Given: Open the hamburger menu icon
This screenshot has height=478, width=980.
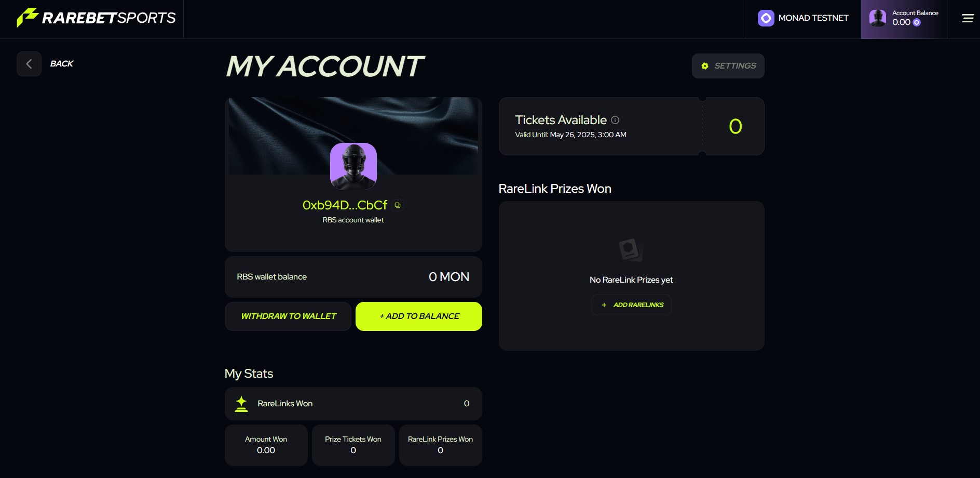Looking at the screenshot, I should tap(968, 19).
